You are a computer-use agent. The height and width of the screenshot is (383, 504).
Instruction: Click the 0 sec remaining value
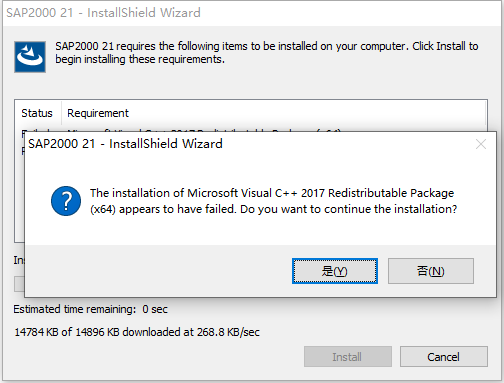pos(155,309)
